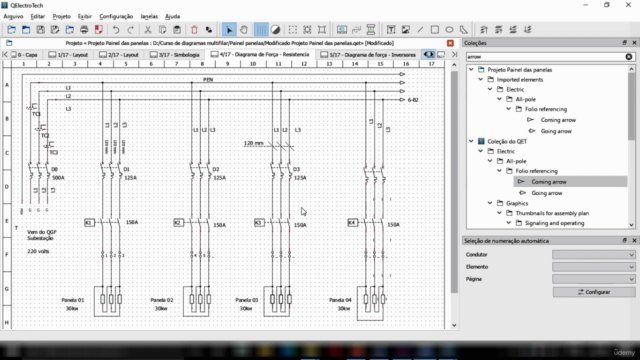Click the Bring to front depth icon
Screen dimensions: 640x360
484,29
